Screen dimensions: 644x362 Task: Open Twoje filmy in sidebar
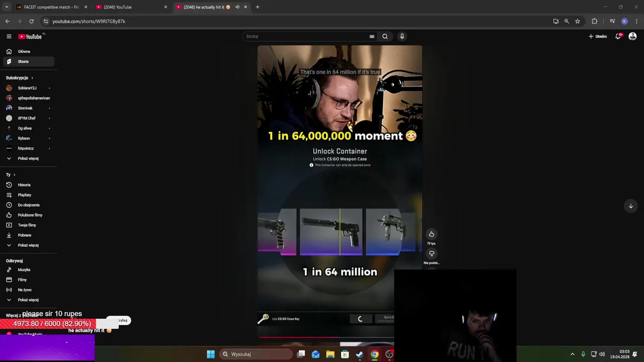(x=29, y=225)
